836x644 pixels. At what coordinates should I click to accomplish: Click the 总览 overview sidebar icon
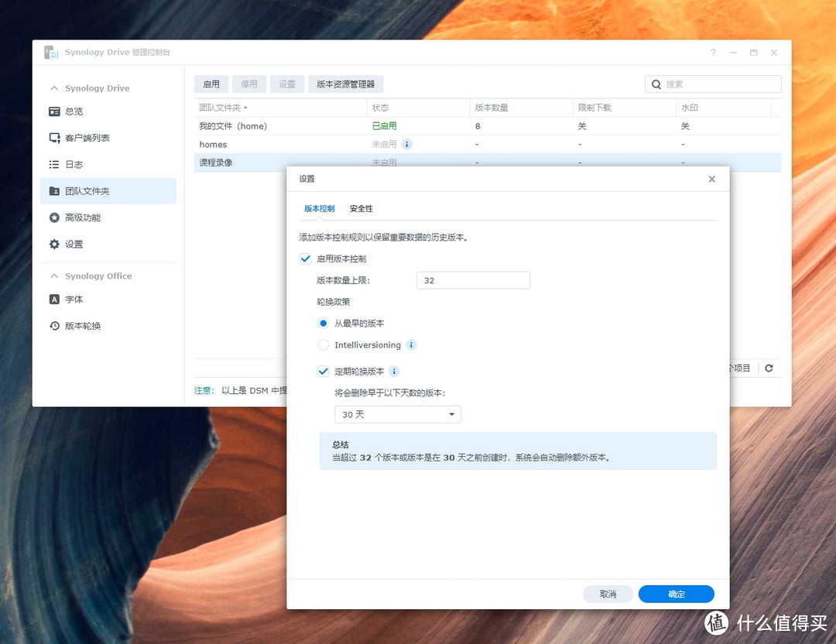tap(54, 111)
